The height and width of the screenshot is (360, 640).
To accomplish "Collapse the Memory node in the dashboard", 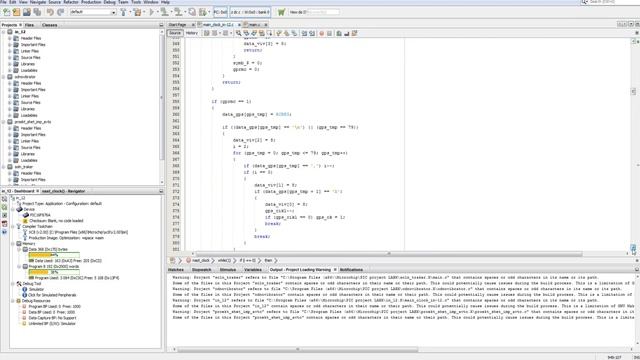I will coord(13,243).
